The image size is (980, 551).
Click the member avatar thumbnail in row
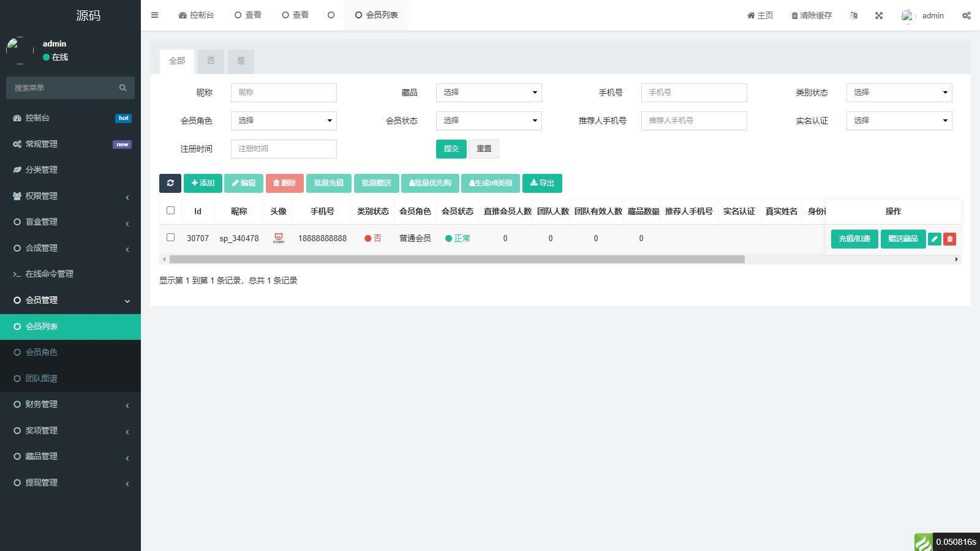point(279,238)
